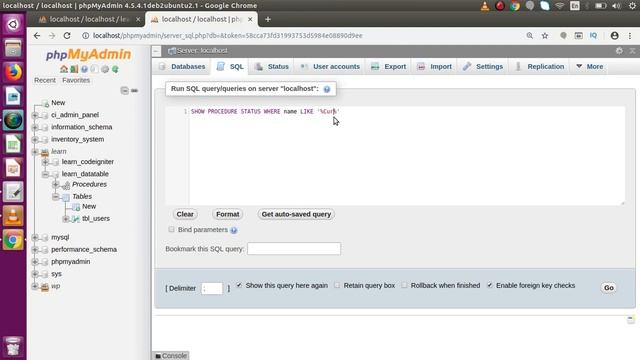This screenshot has width=640, height=360.
Task: Enable Rollback when finished checkbox
Action: [404, 285]
